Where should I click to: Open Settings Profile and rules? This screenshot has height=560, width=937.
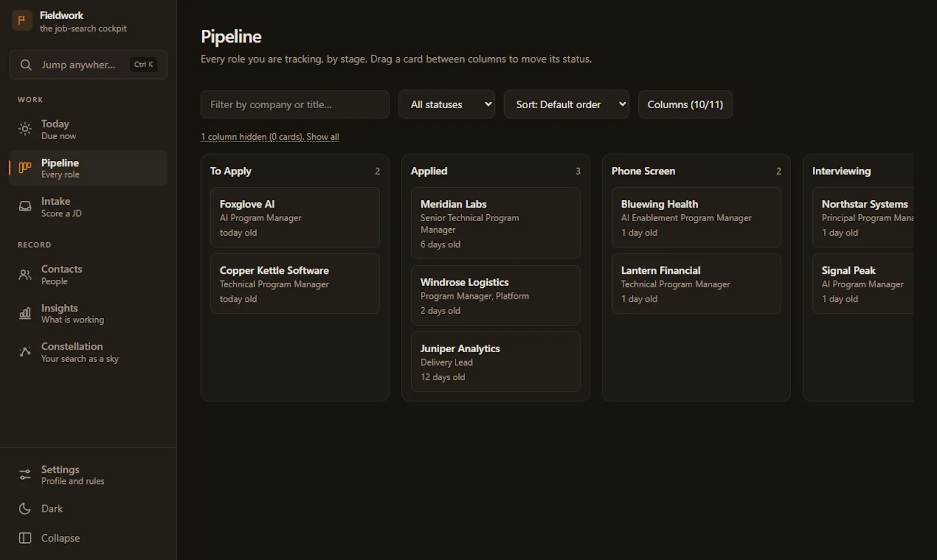point(88,475)
